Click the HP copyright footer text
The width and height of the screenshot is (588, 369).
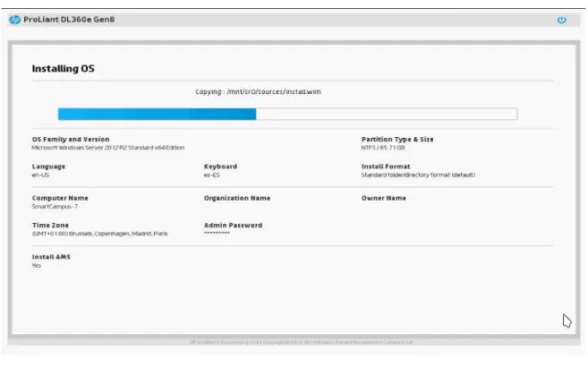(302, 342)
